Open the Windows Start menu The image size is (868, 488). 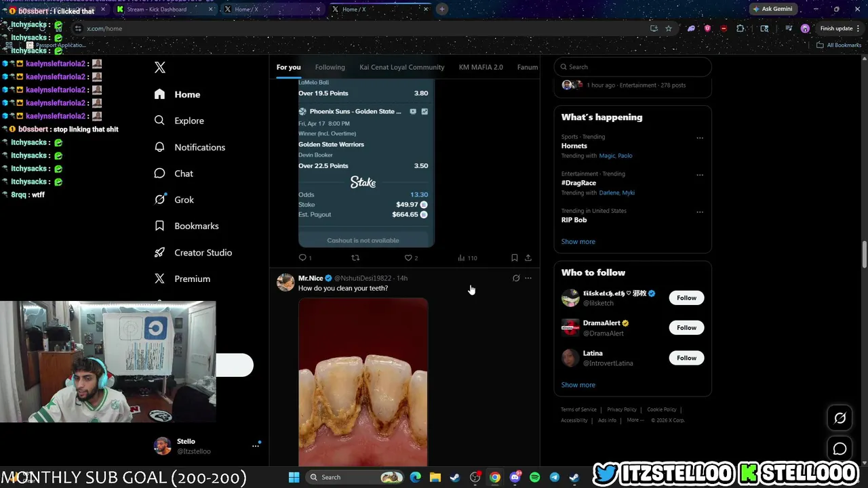coord(294,477)
